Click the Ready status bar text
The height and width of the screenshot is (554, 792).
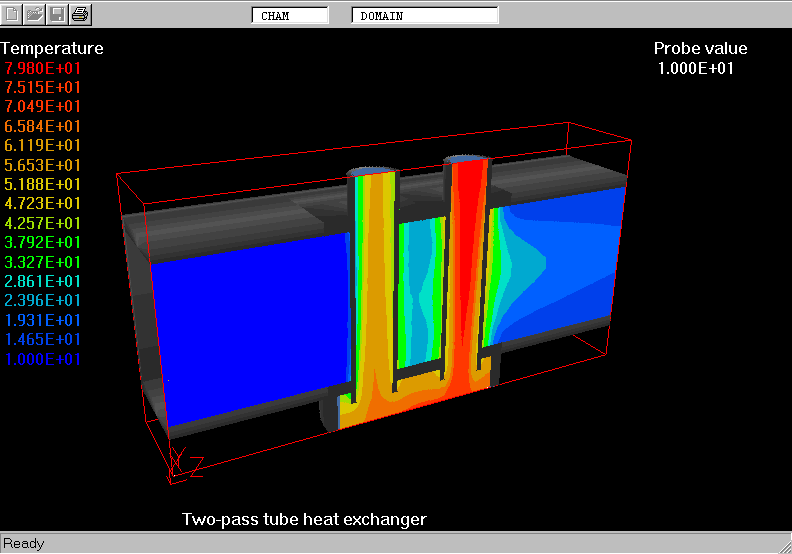coord(24,543)
